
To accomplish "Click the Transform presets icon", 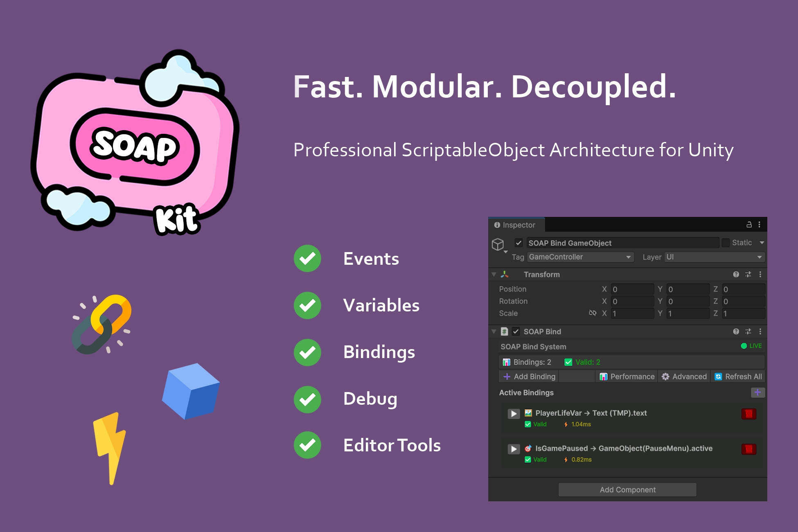I will [748, 275].
